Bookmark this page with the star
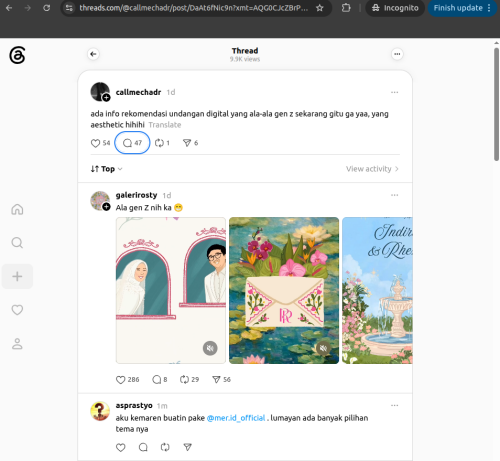This screenshot has height=461, width=500. click(320, 8)
